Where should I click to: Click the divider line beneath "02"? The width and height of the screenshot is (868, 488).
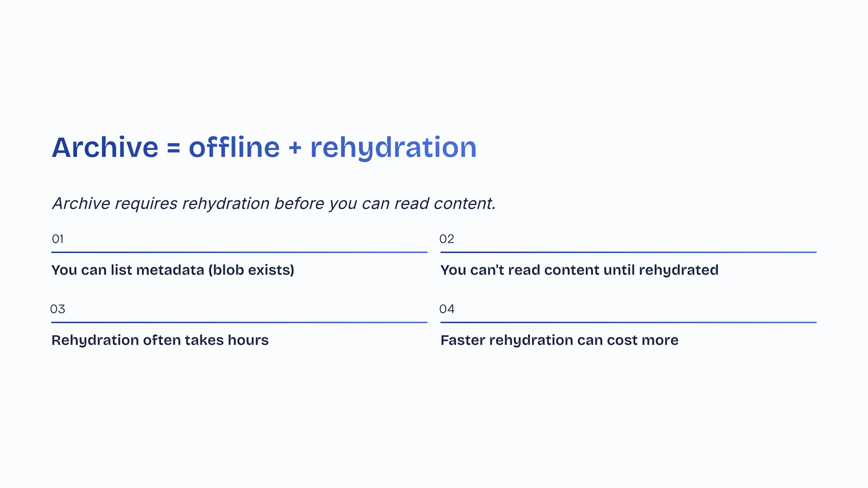(628, 252)
